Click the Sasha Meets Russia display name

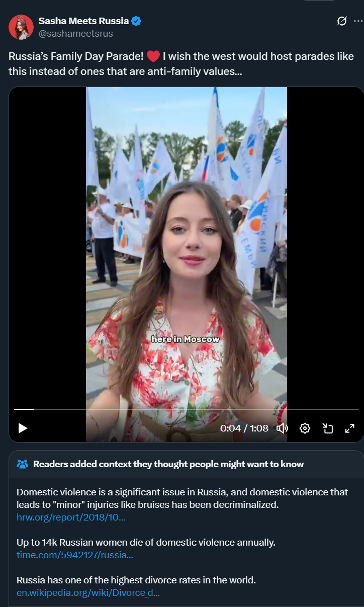pos(84,21)
